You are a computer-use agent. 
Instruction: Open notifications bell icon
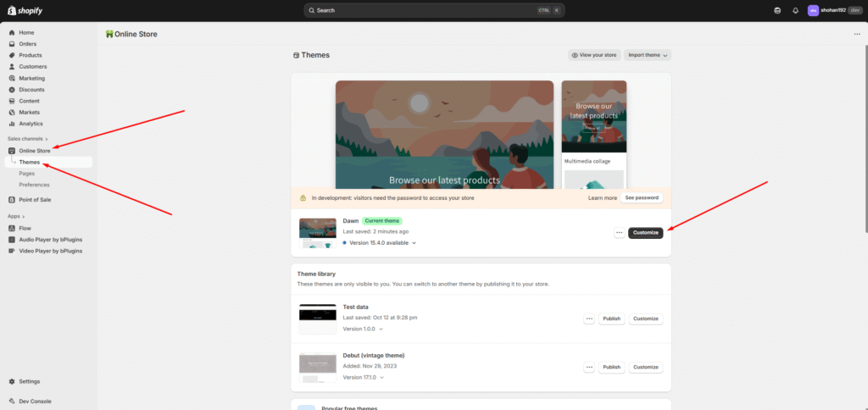795,10
